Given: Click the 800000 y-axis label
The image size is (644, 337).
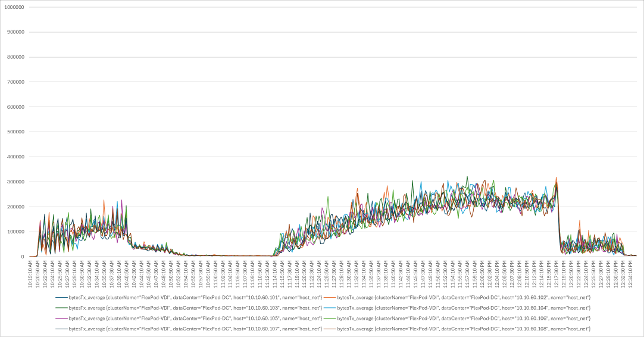Looking at the screenshot, I should 15,57.
